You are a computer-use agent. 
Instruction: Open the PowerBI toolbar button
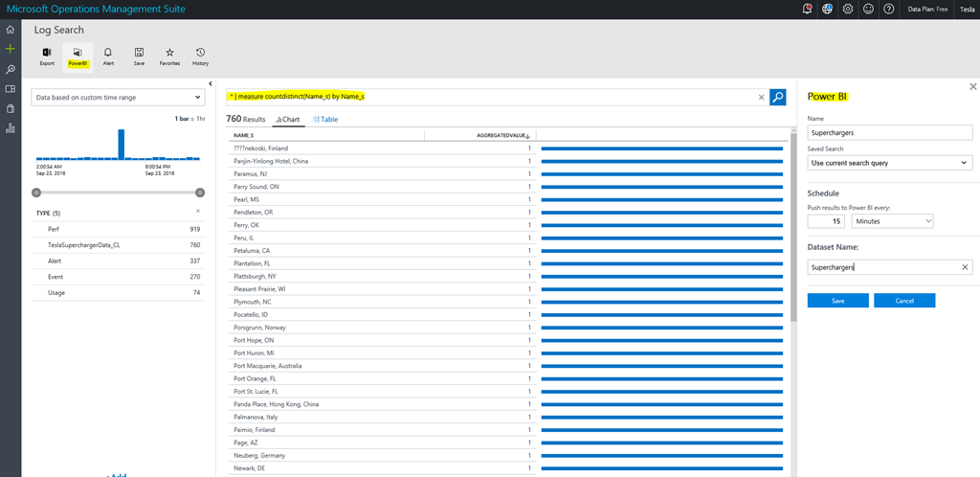coord(78,55)
